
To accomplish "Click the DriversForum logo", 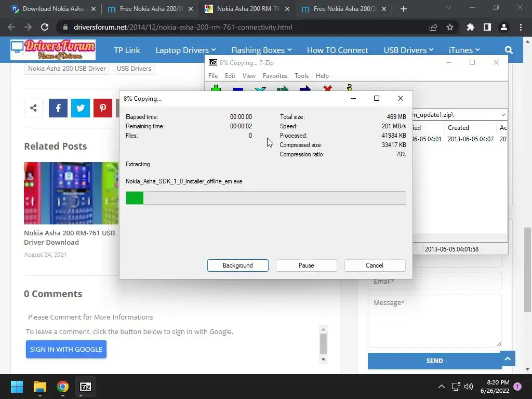I will click(x=53, y=50).
